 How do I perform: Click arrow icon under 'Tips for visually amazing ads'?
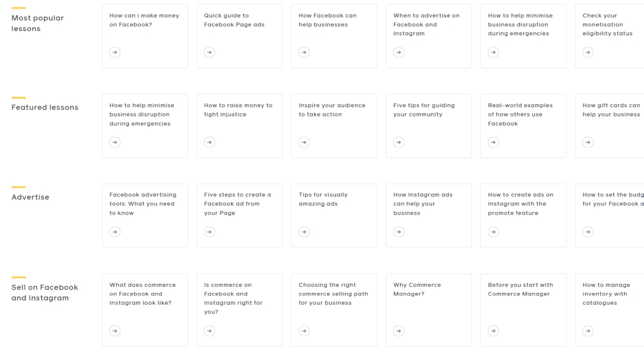(x=304, y=232)
